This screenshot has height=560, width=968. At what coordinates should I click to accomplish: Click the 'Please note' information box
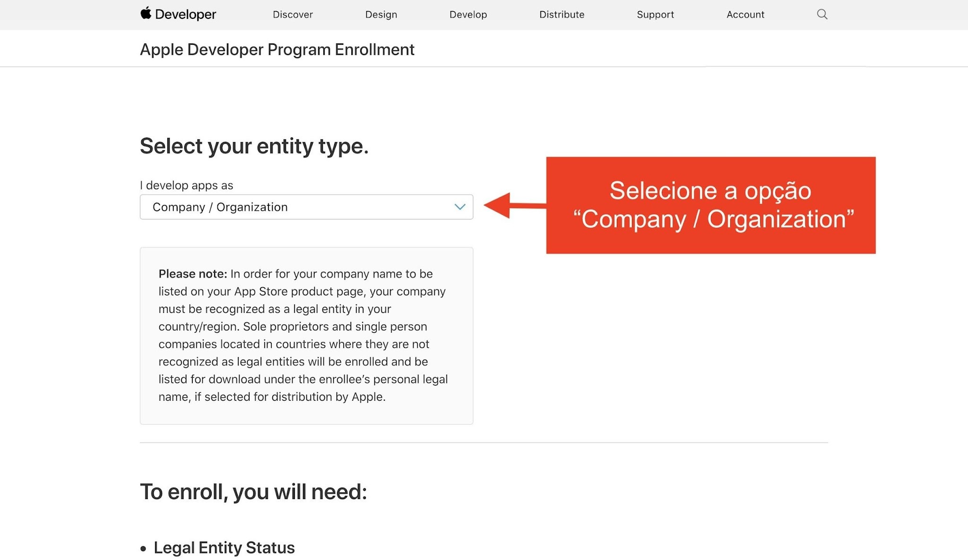[306, 336]
